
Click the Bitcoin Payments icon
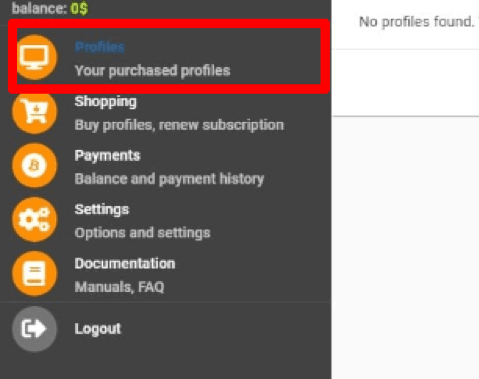35,165
